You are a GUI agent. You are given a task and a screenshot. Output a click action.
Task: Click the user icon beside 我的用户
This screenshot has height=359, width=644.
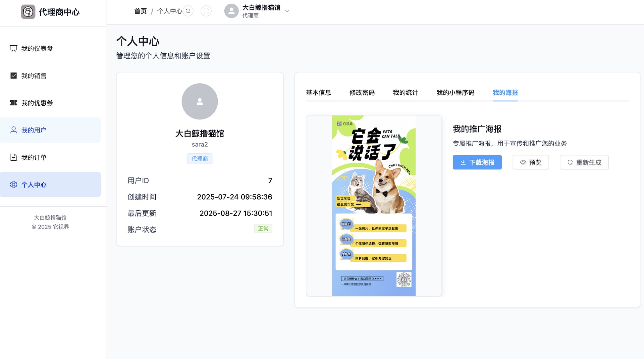click(13, 130)
